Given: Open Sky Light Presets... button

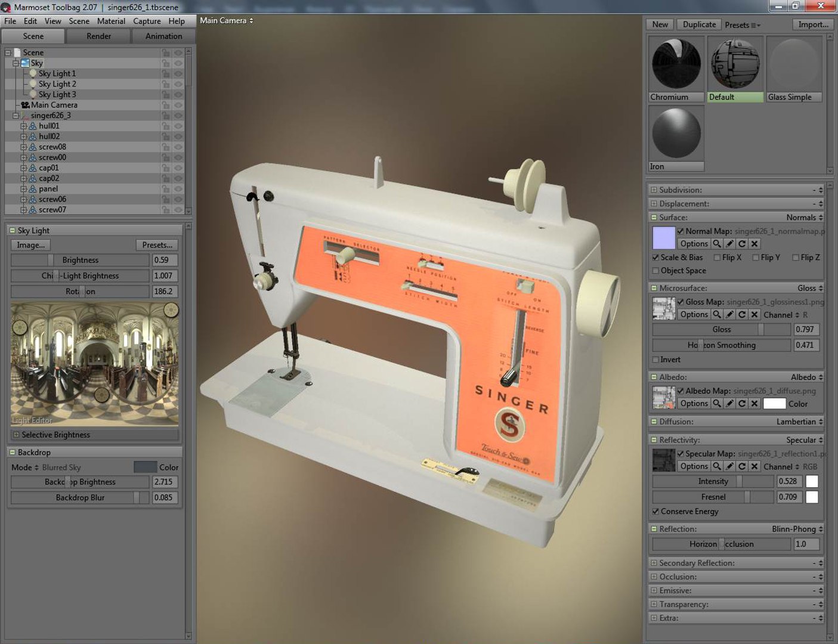Looking at the screenshot, I should coord(157,245).
